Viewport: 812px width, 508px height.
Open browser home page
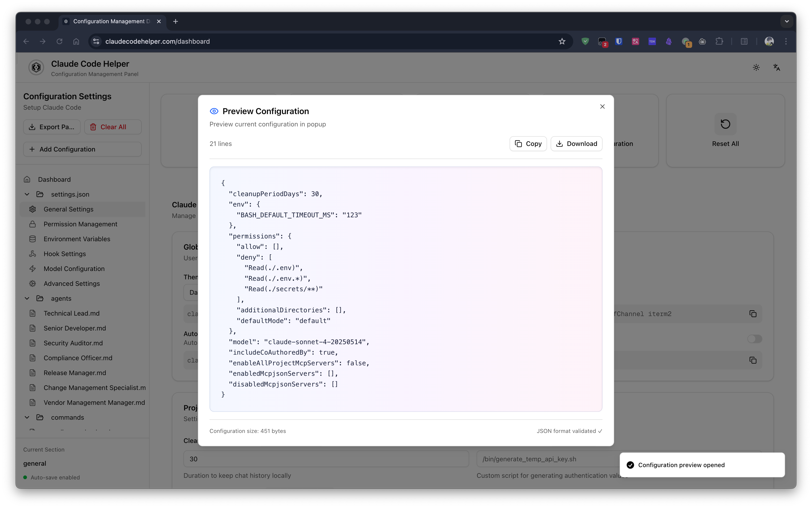click(76, 41)
